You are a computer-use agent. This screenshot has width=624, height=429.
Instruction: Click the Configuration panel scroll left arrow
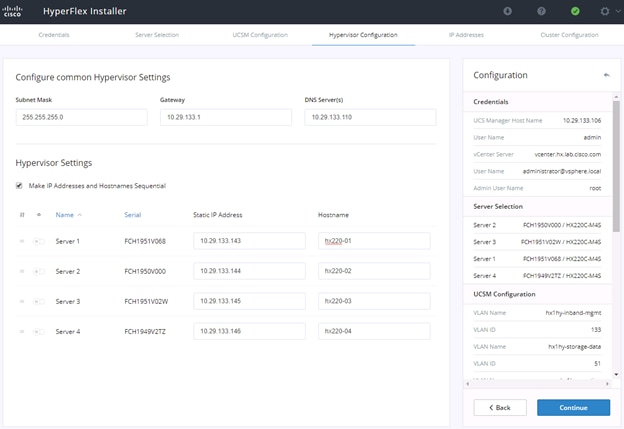click(x=468, y=384)
